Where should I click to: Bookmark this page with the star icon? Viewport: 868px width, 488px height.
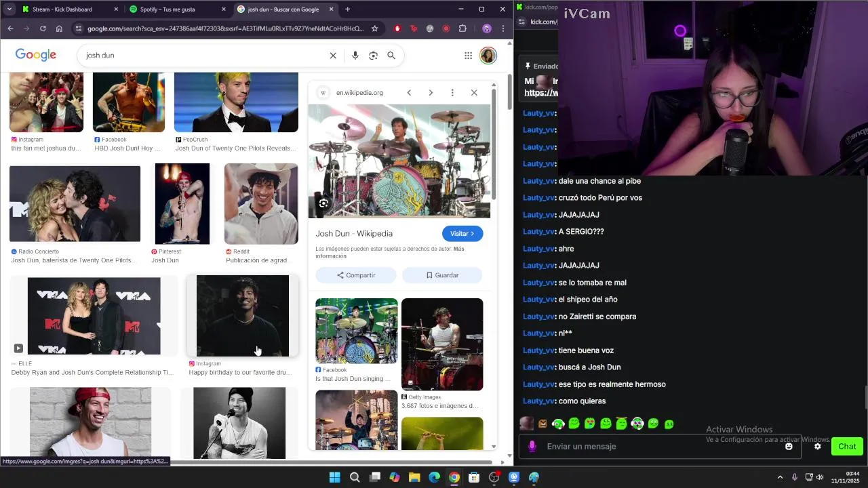(374, 28)
